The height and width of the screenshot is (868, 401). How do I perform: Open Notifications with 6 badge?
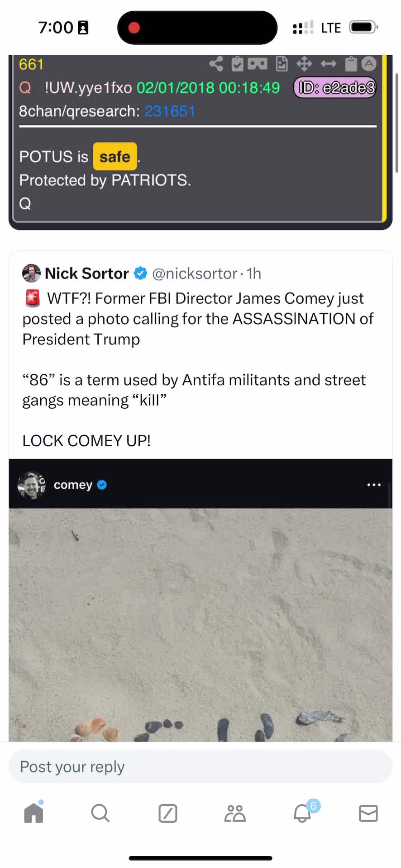coord(302,813)
